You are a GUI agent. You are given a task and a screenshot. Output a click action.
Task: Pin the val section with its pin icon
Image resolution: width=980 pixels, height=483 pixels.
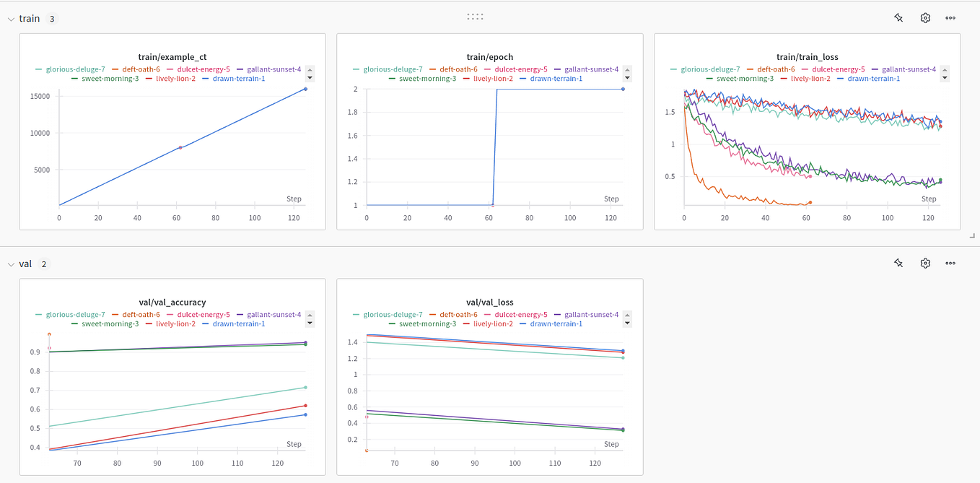point(898,263)
